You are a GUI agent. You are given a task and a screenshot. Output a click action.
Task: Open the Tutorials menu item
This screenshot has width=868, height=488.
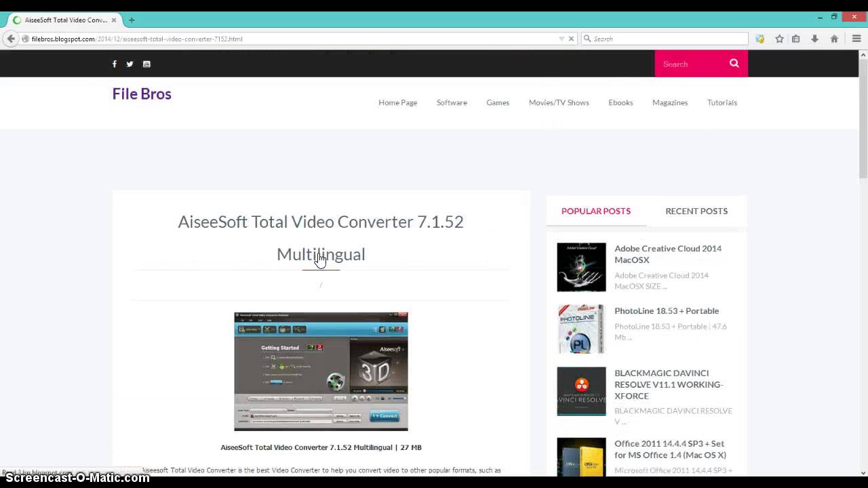pyautogui.click(x=722, y=102)
